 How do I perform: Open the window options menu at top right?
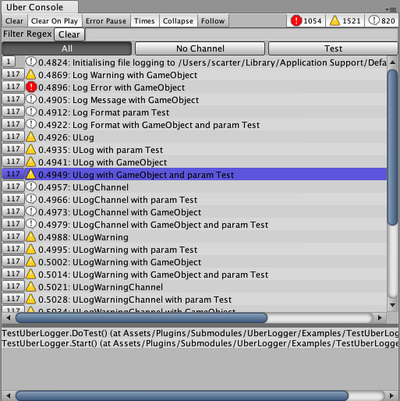click(x=392, y=9)
